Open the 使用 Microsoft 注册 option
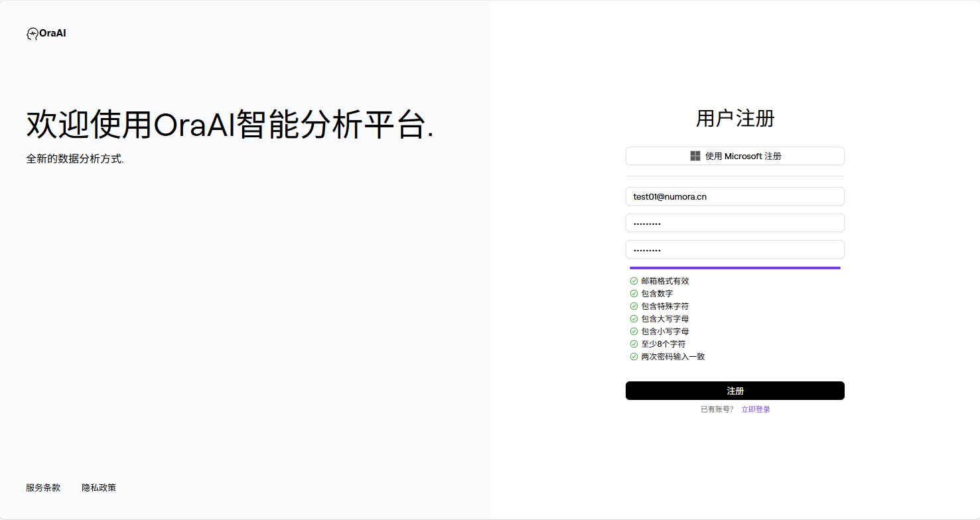The image size is (980, 520). (x=735, y=156)
